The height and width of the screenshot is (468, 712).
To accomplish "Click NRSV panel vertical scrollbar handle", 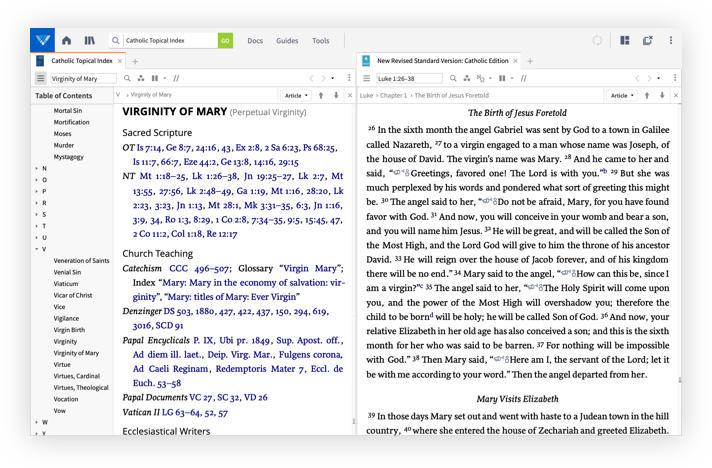I will pyautogui.click(x=680, y=379).
